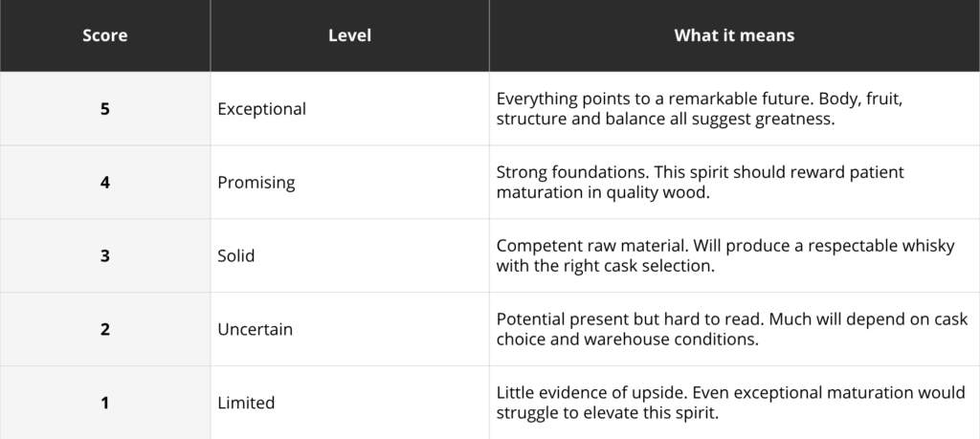
Task: Click the What it means header
Action: pyautogui.click(x=734, y=35)
